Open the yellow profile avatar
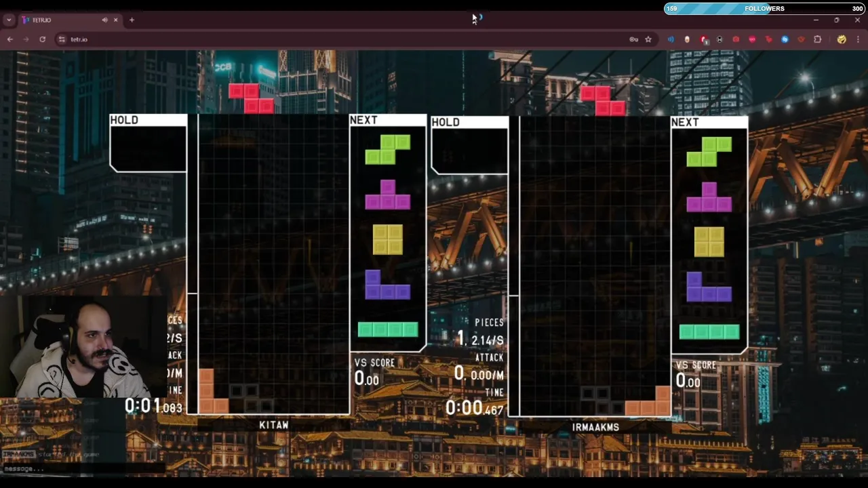This screenshot has height=488, width=868. coord(842,39)
